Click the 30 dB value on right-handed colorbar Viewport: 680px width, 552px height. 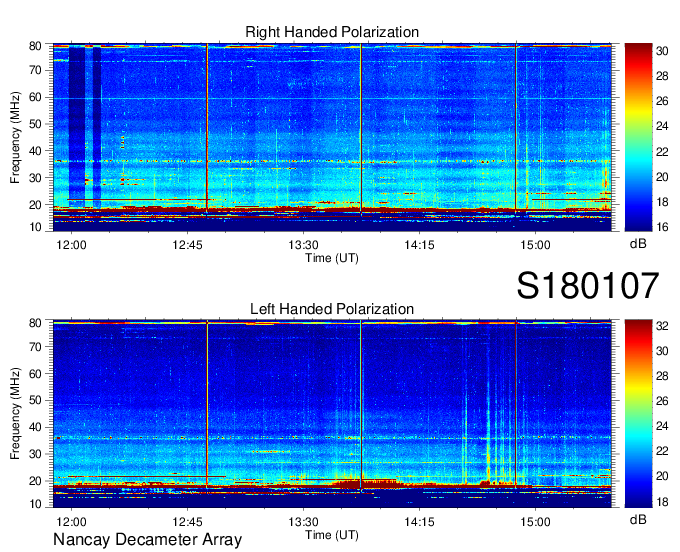[662, 51]
